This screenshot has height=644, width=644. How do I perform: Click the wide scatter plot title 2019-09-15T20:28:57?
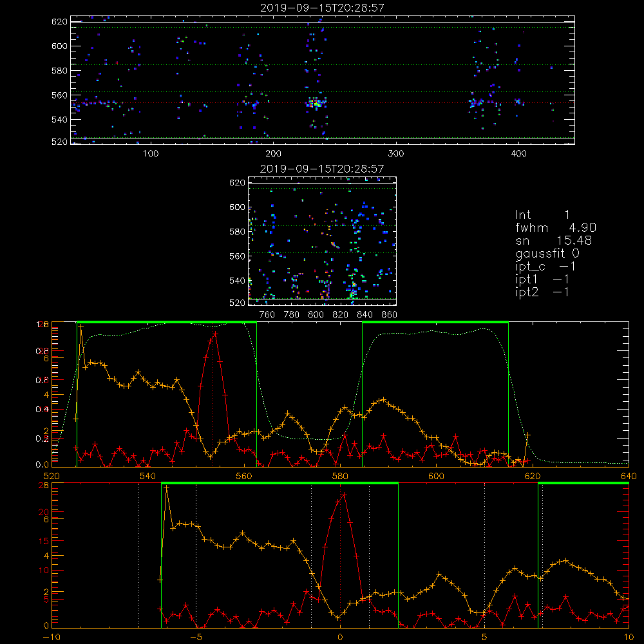click(x=322, y=8)
